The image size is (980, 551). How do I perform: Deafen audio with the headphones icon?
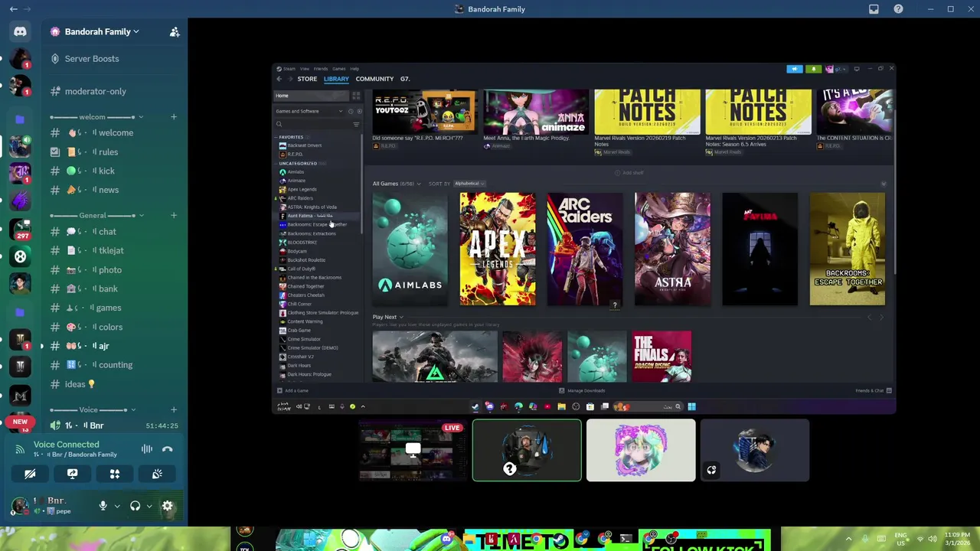click(x=136, y=506)
